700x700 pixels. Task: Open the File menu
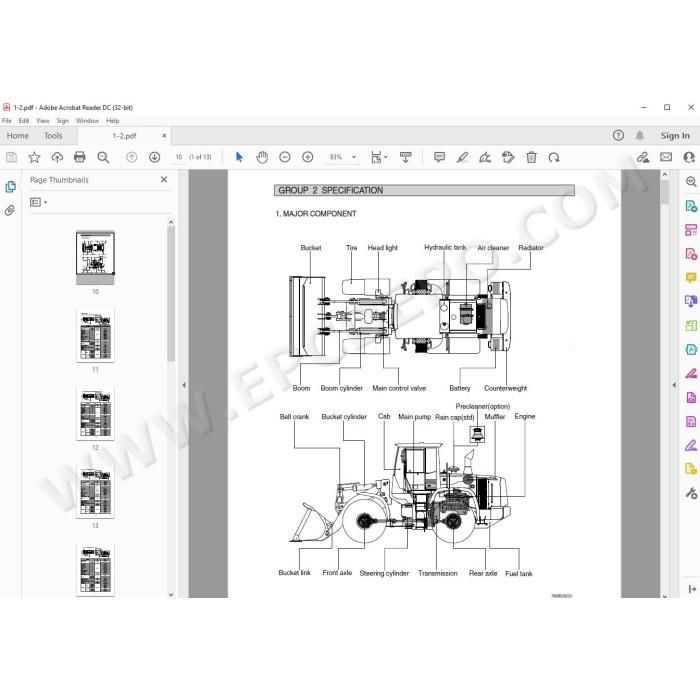point(7,121)
